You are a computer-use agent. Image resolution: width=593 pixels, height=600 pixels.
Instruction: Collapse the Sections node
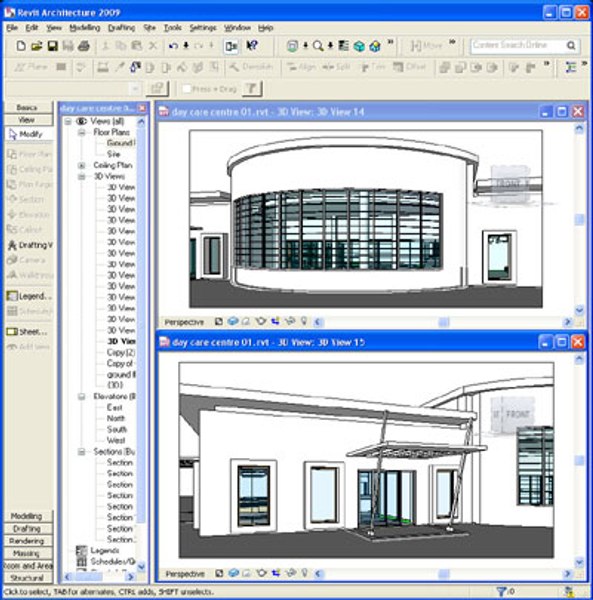81,452
